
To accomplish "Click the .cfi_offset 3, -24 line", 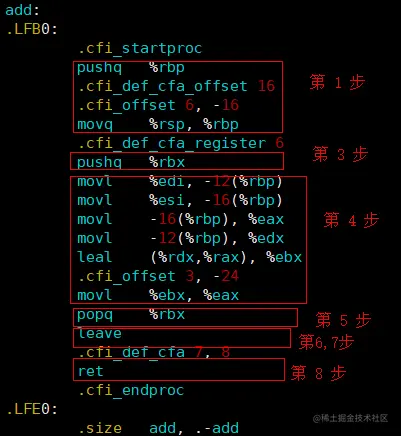I will coord(158,276).
